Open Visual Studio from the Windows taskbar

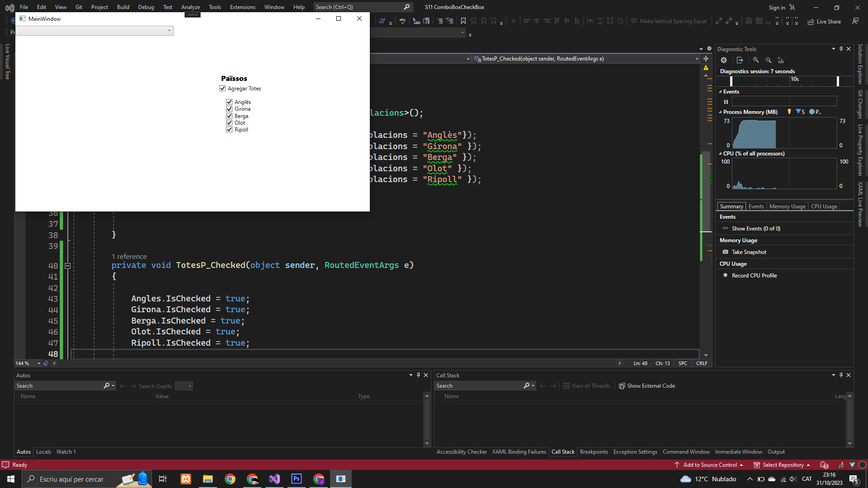(x=274, y=479)
